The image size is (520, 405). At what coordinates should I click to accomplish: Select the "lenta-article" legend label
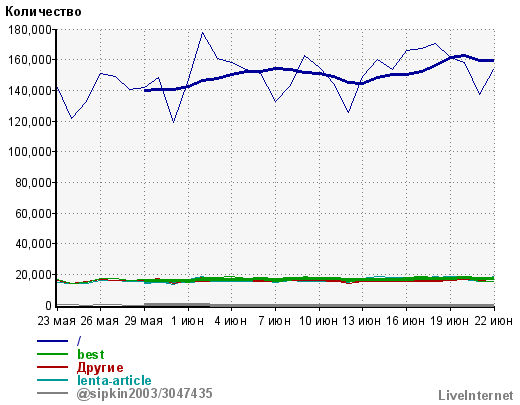tap(114, 380)
